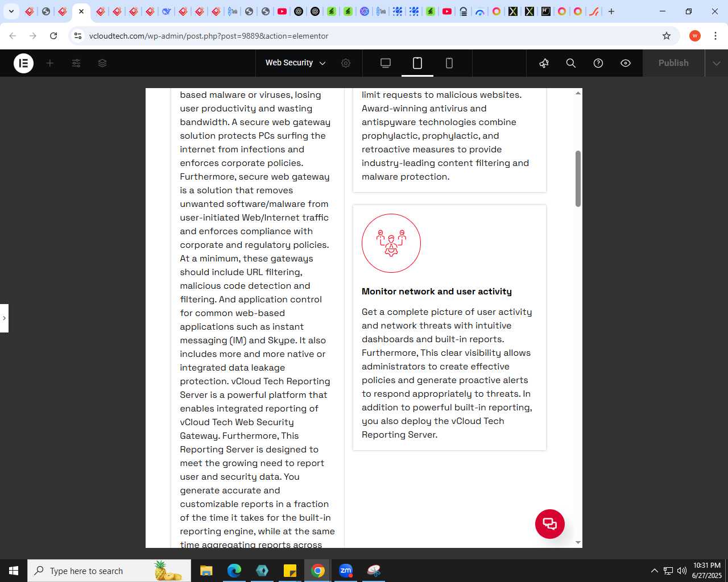Open the Chrome profile avatar
This screenshot has height=582, width=728.
[x=695, y=36]
